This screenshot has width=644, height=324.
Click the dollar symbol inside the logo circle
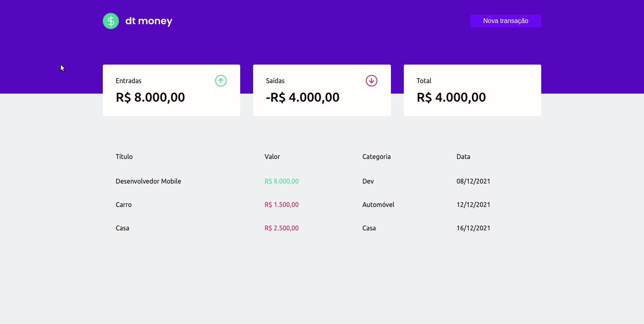click(x=111, y=21)
